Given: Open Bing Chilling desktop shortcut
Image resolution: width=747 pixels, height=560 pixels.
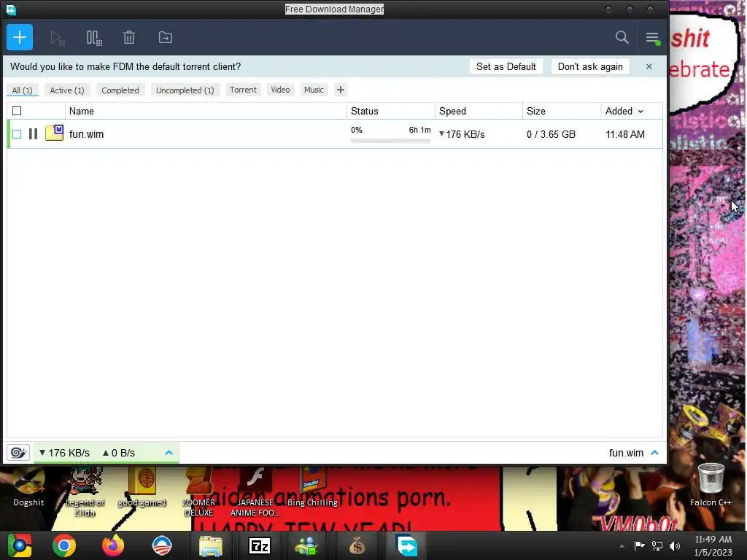Looking at the screenshot, I should coord(312,486).
